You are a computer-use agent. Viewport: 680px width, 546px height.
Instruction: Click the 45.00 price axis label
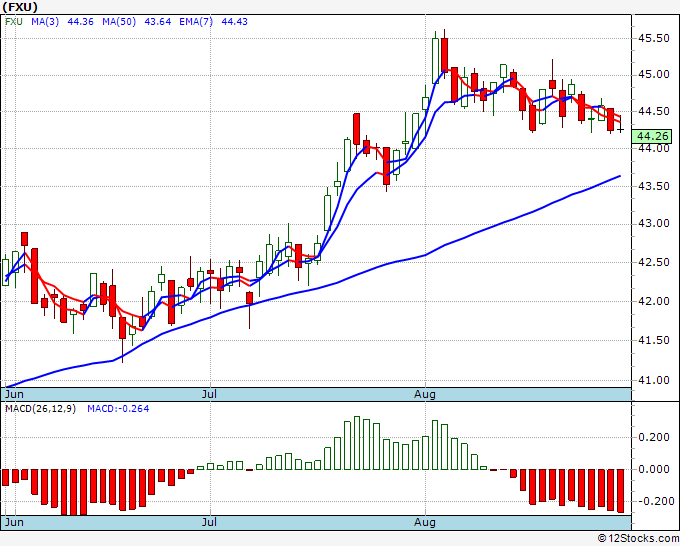point(653,75)
